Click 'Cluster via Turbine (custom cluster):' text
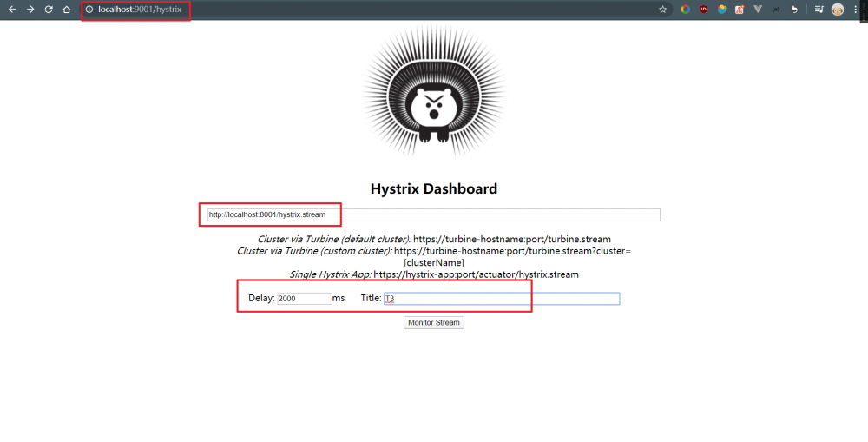This screenshot has height=442, width=868. coord(314,251)
